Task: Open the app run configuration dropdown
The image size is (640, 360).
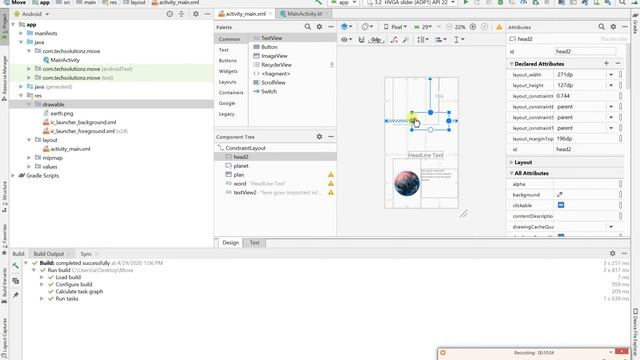Action: click(x=343, y=2)
